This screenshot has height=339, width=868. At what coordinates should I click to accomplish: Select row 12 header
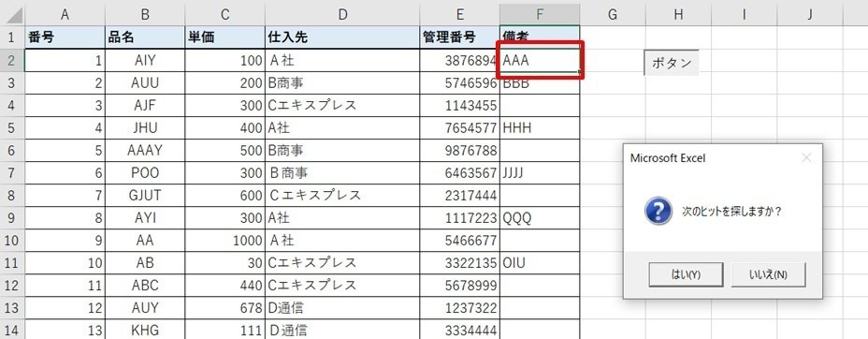(x=12, y=286)
